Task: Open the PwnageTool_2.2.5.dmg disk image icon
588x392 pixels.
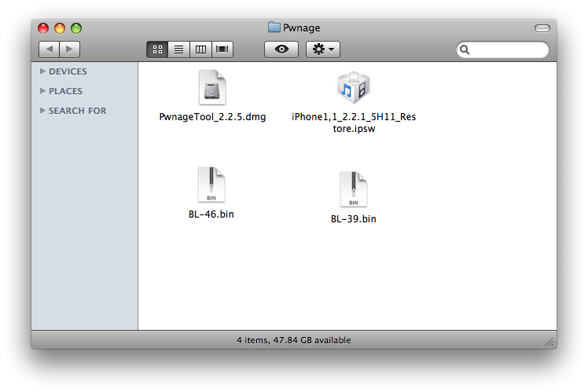Action: pos(212,89)
